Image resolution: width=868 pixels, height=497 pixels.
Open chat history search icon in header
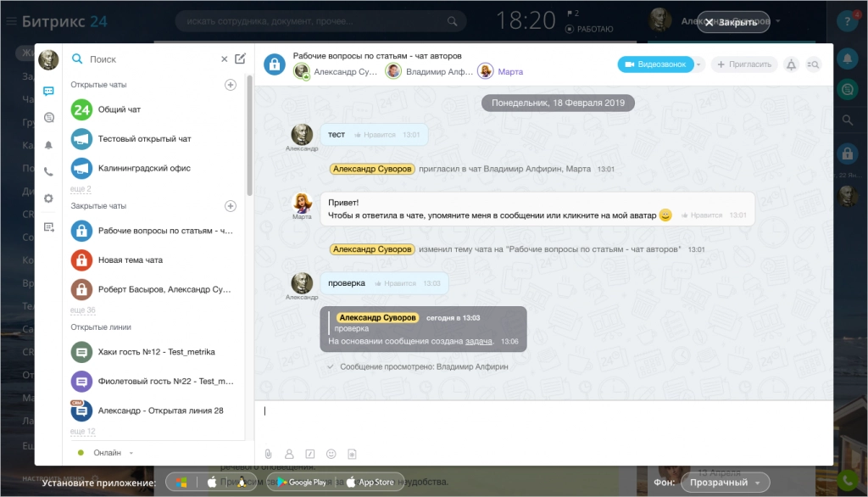click(x=813, y=64)
